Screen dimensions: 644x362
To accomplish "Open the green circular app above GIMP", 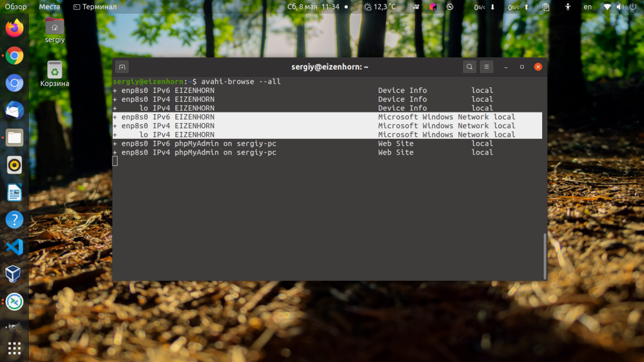I will (14, 302).
